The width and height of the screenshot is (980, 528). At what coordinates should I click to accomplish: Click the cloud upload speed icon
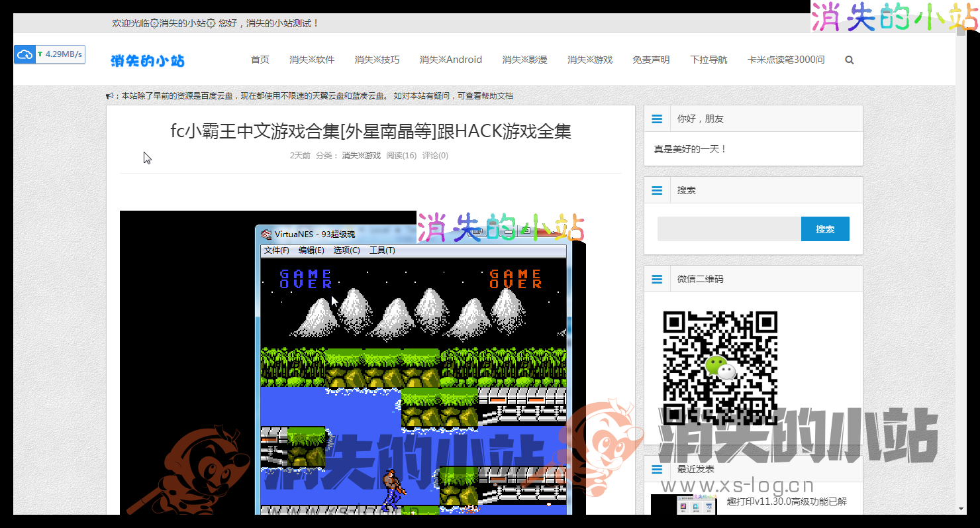(24, 54)
